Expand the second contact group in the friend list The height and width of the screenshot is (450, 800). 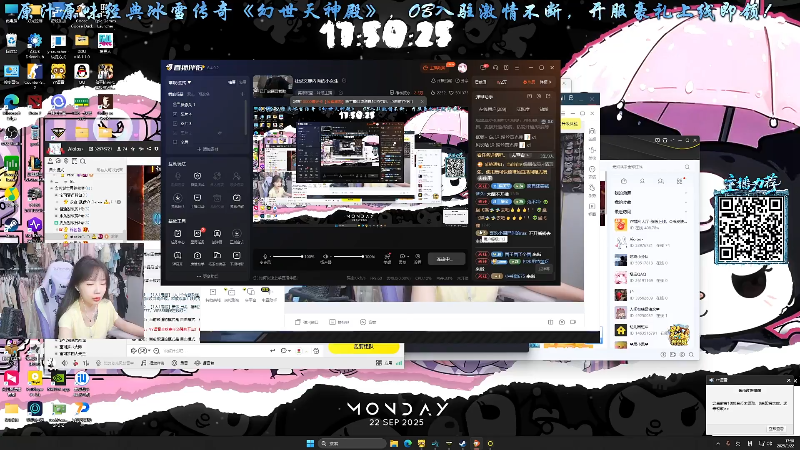651,202
